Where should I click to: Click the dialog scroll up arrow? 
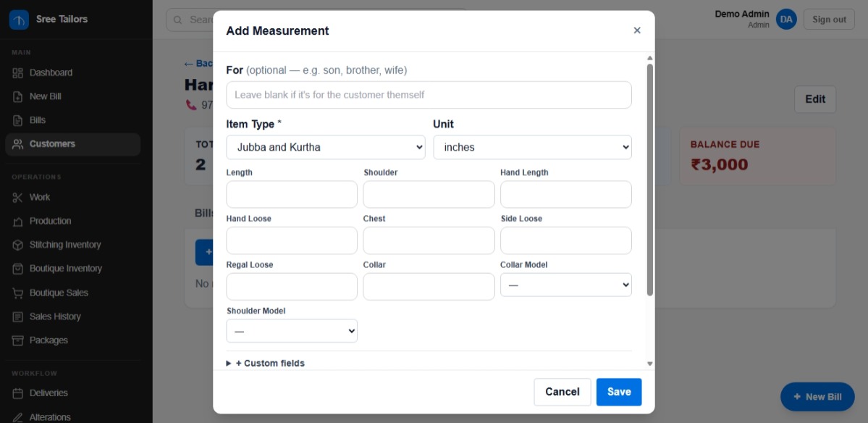(x=650, y=57)
